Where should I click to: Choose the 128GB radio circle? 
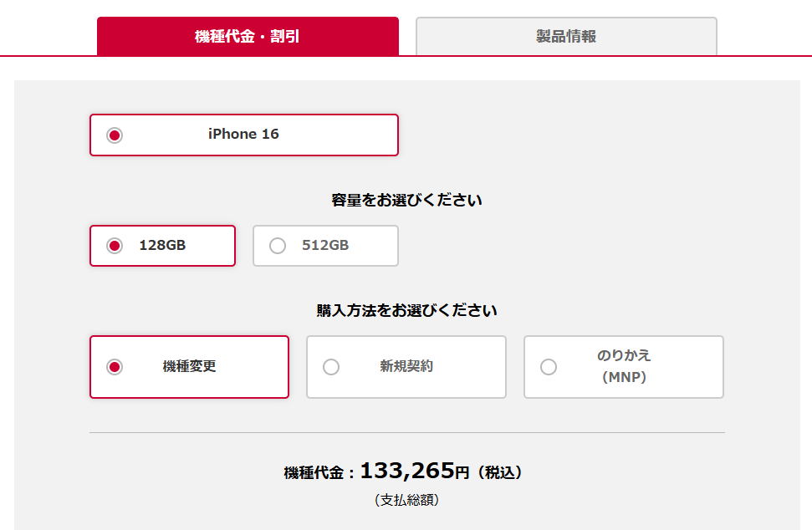[x=115, y=246]
